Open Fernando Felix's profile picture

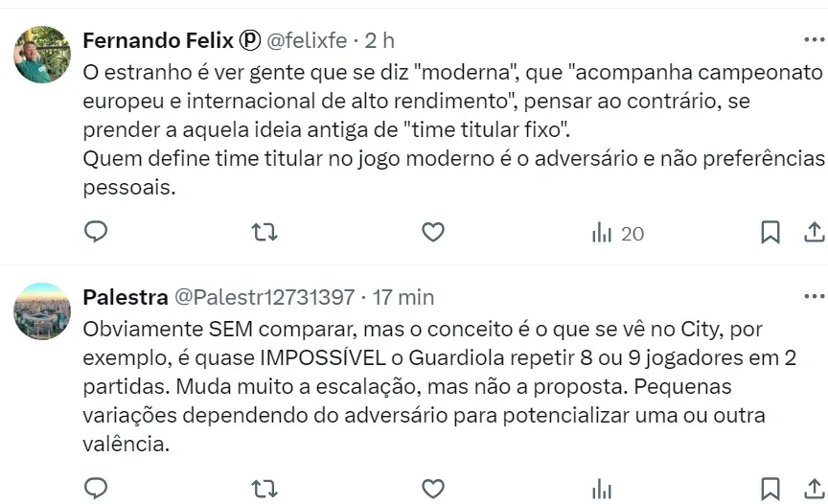pyautogui.click(x=41, y=55)
